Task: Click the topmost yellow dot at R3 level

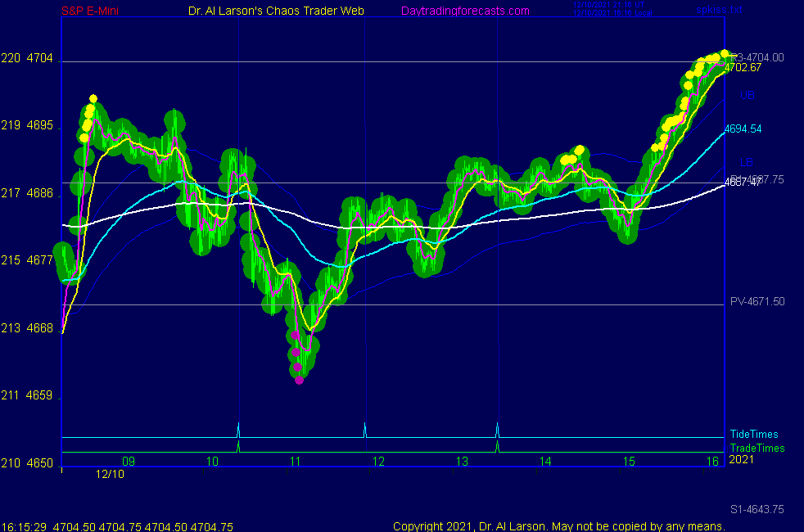Action: [x=725, y=53]
